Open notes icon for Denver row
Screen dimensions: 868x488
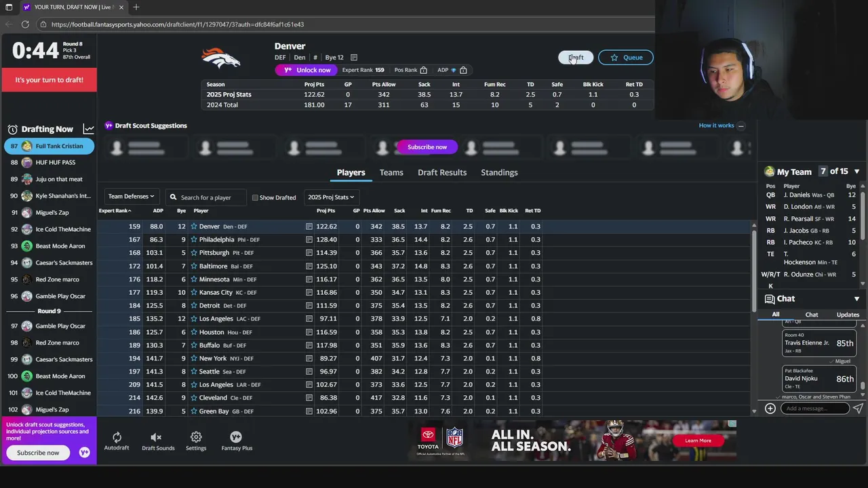click(x=309, y=226)
